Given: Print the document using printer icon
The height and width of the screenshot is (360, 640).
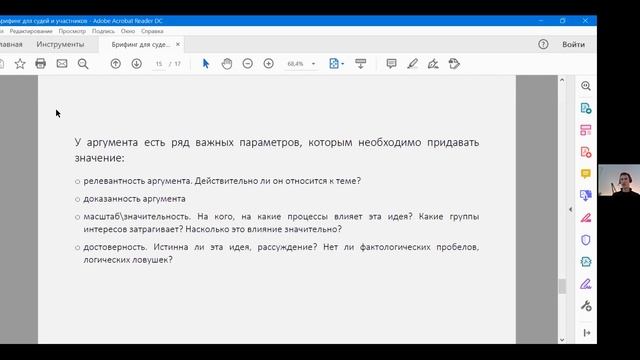Looking at the screenshot, I should click(x=40, y=63).
